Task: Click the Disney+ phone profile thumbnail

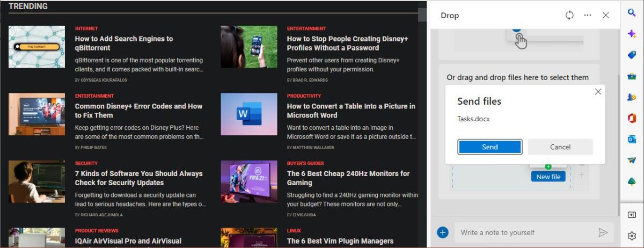Action: click(249, 47)
